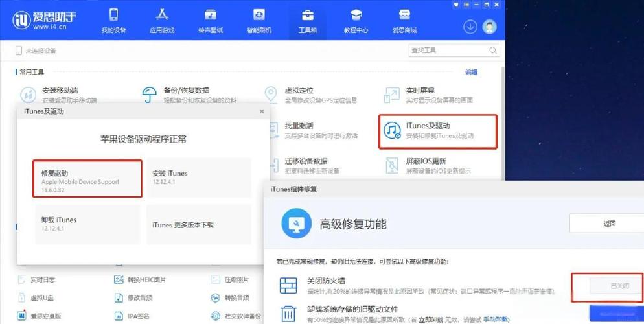The height and width of the screenshot is (324, 644).
Task: Select the 工具箱 tab
Action: point(307,21)
